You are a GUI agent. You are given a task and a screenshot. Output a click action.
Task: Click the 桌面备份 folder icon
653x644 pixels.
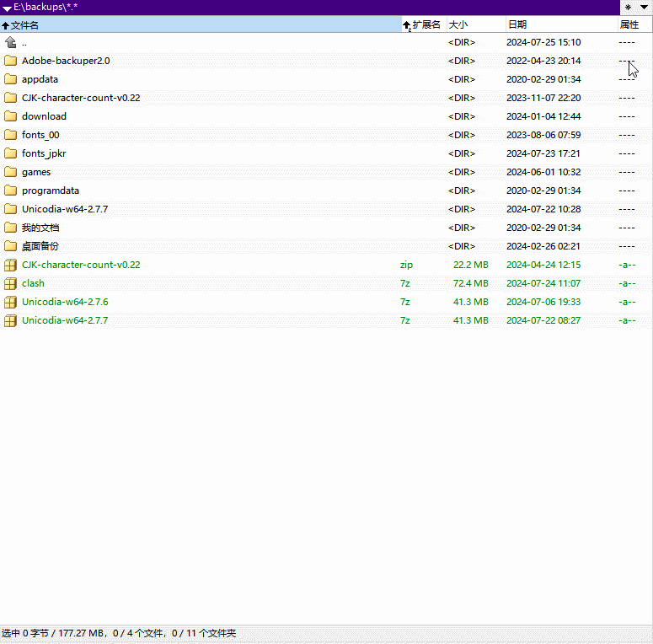point(10,246)
